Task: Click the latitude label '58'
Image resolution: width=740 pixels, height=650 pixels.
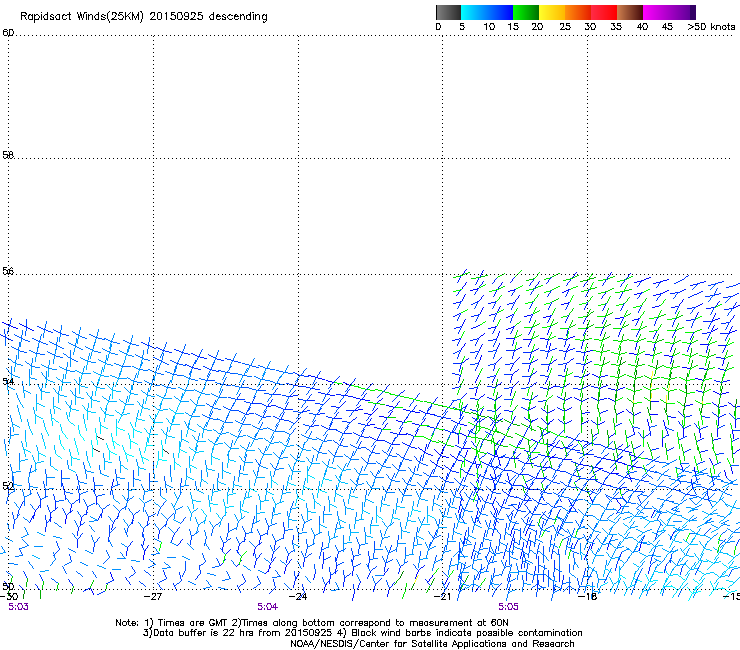Action: tap(8, 155)
